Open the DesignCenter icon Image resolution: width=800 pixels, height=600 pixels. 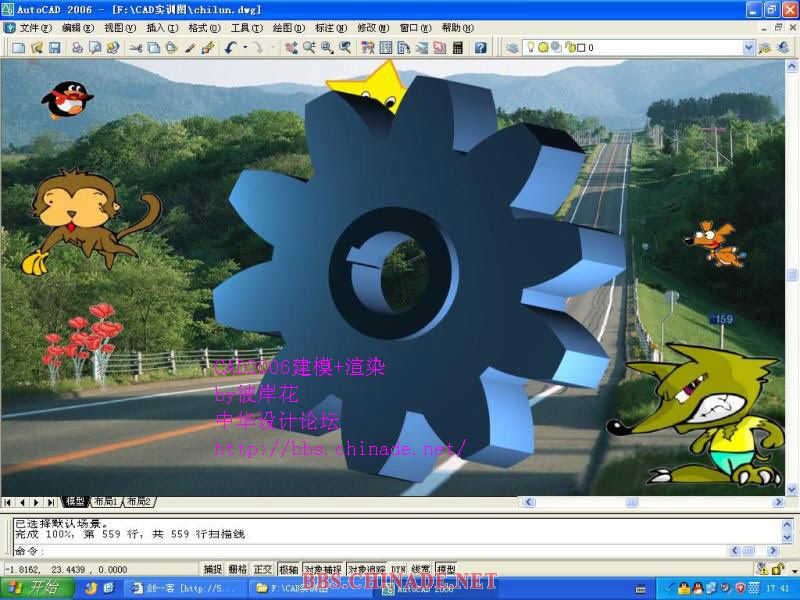click(386, 47)
